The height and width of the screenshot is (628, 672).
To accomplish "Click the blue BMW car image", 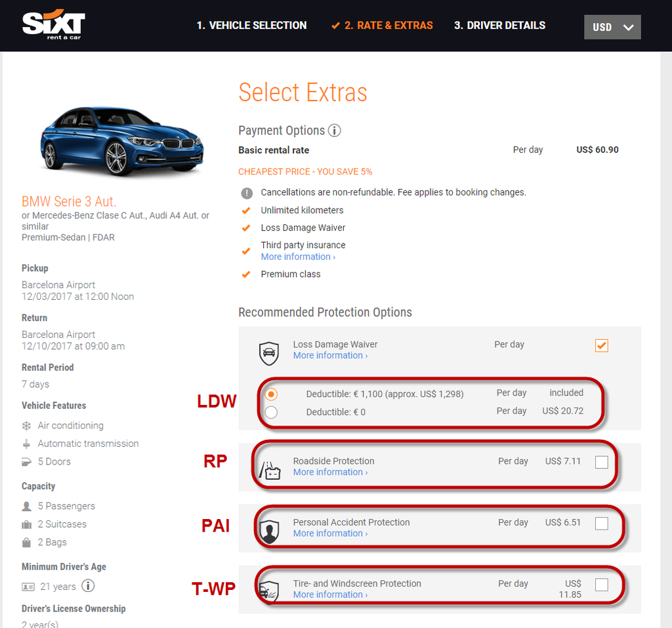I will [122, 141].
